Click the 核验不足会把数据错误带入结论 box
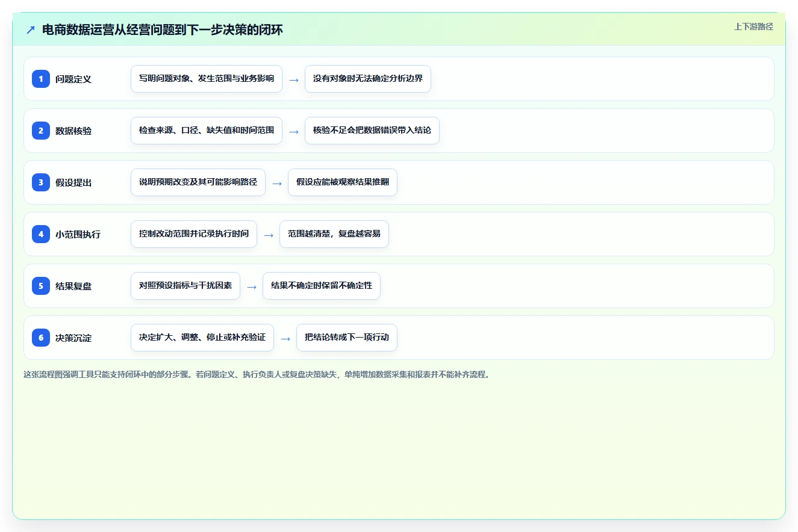Viewport: 798px width, 532px height. (x=372, y=131)
